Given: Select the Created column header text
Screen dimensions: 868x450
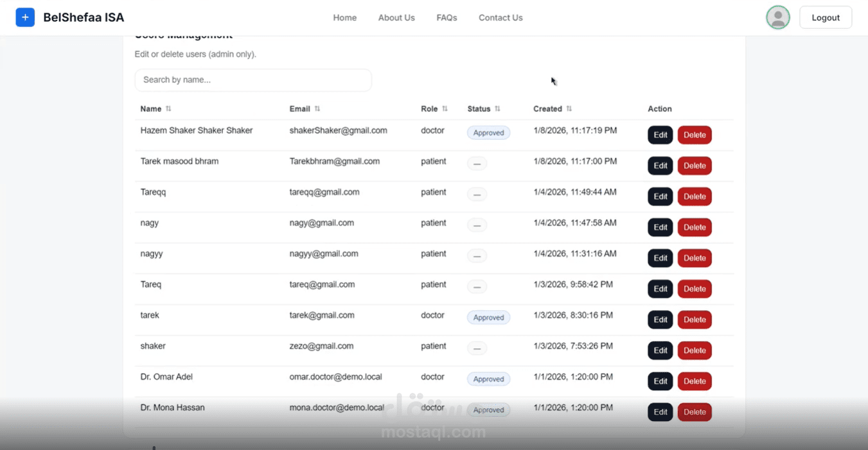Looking at the screenshot, I should 547,109.
